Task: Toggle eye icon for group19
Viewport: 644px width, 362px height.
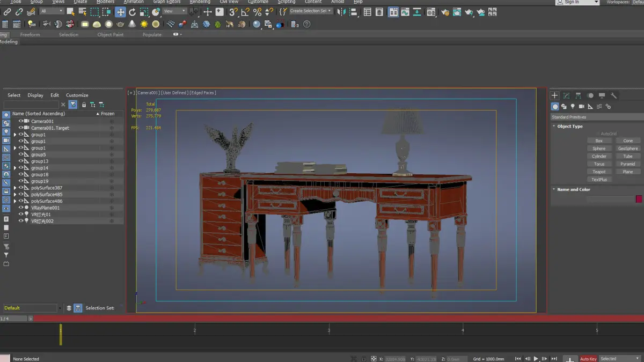Action: coord(21,181)
